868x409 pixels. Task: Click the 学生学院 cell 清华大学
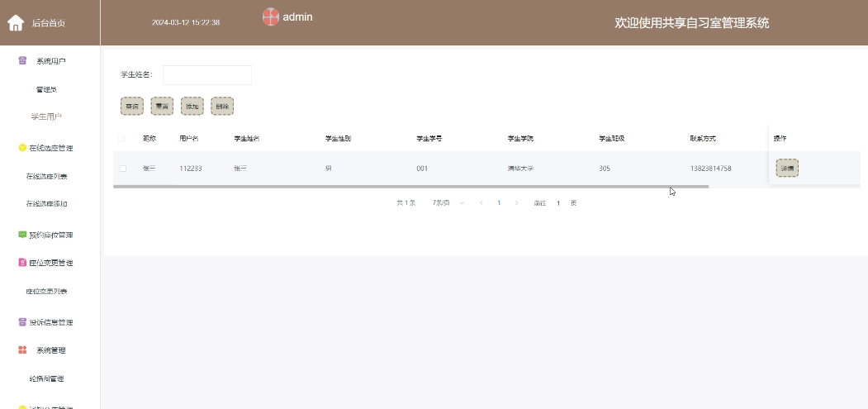(520, 169)
